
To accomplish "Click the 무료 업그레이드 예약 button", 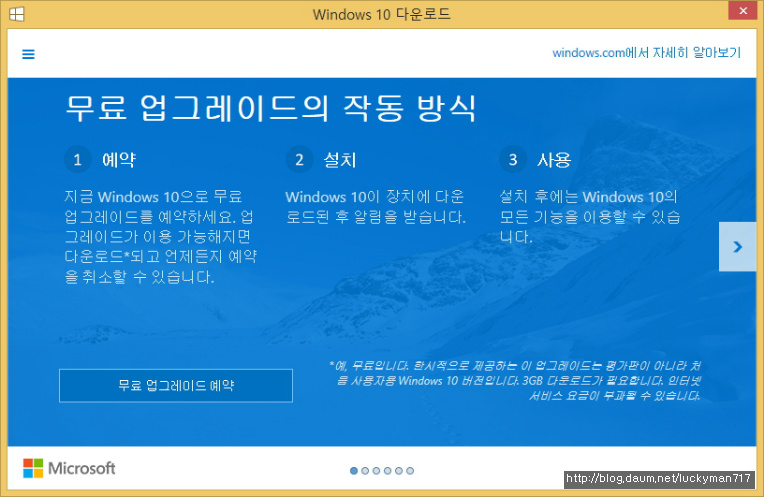I will 176,385.
